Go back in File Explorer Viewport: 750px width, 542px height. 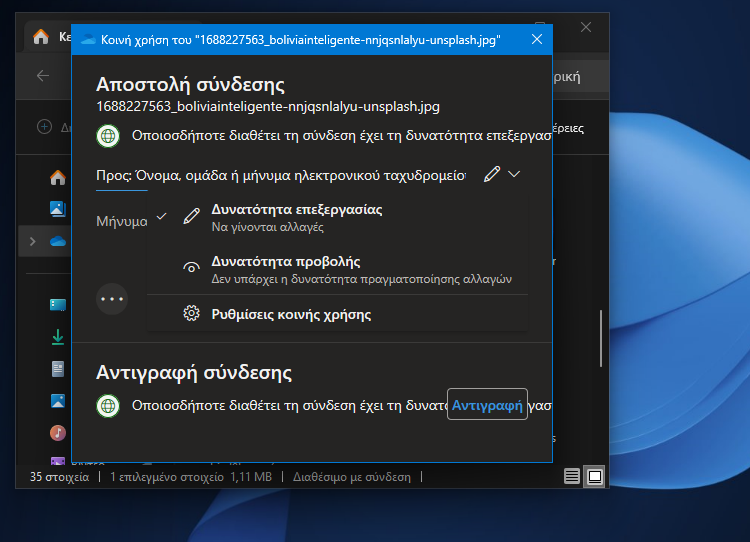[43, 76]
